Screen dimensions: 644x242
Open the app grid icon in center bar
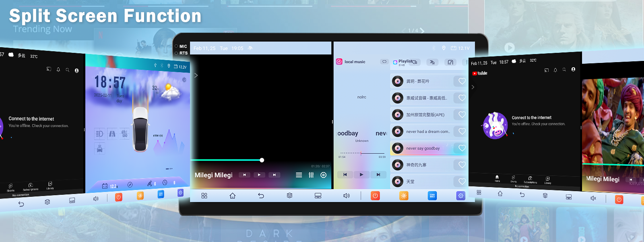(204, 196)
